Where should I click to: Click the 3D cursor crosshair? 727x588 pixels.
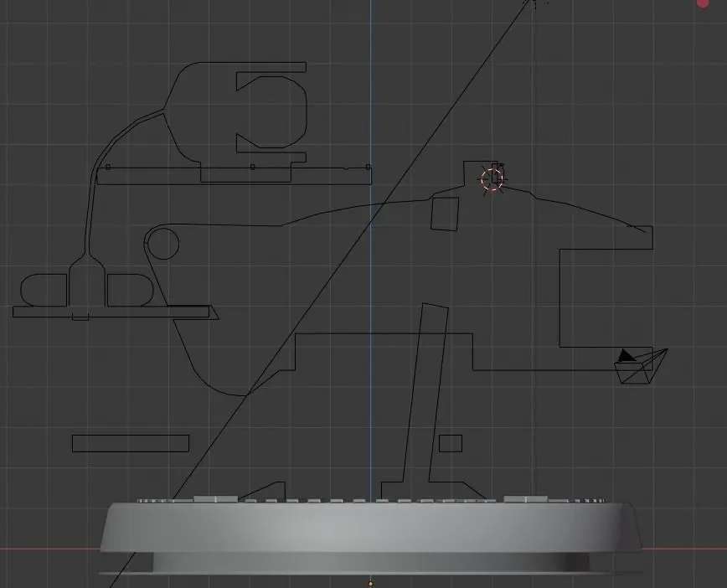click(492, 179)
